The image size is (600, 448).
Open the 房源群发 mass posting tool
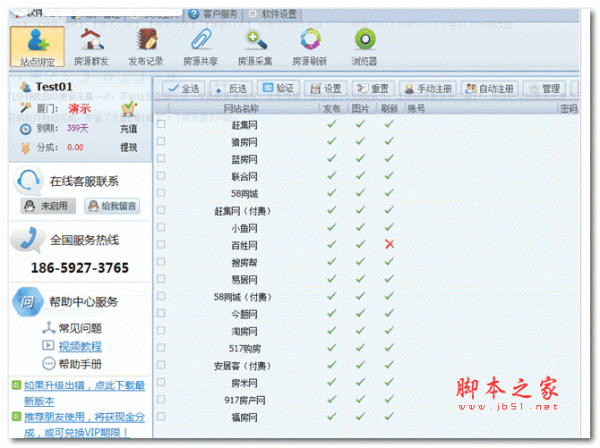click(91, 46)
